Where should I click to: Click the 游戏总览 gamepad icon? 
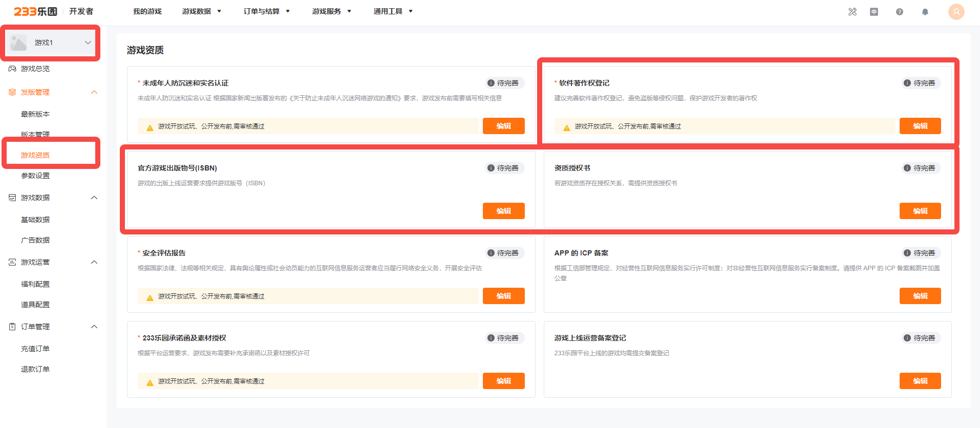click(x=12, y=69)
